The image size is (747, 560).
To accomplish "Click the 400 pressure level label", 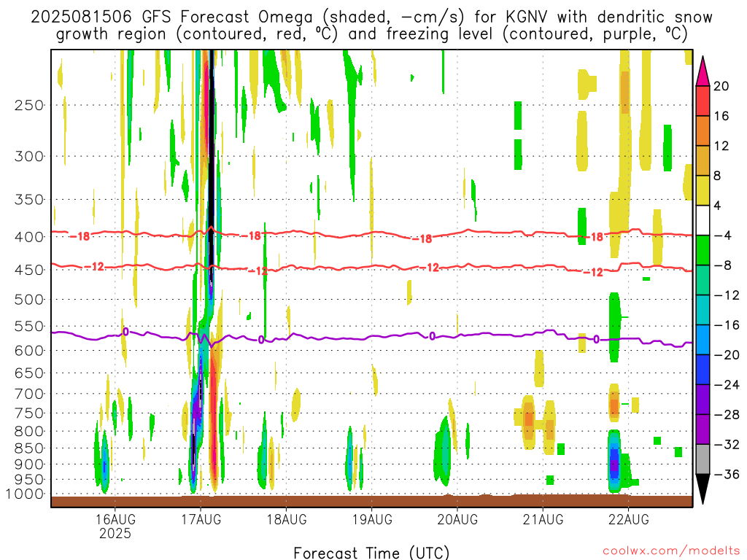I will (x=29, y=237).
